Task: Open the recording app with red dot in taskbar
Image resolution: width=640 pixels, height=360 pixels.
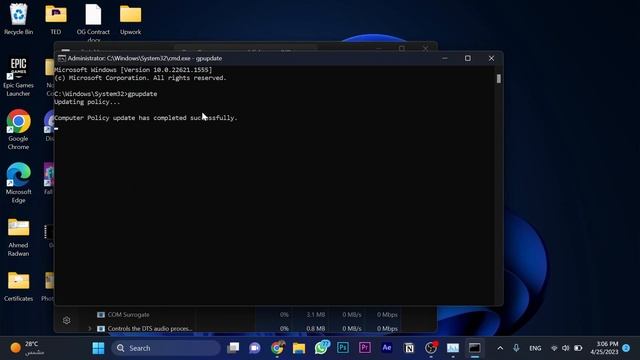Action: coord(431,348)
